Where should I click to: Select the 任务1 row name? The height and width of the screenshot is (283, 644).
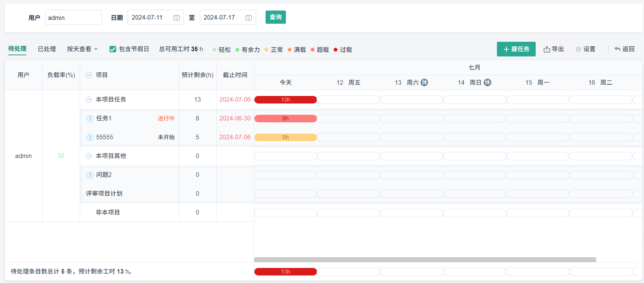pos(104,119)
